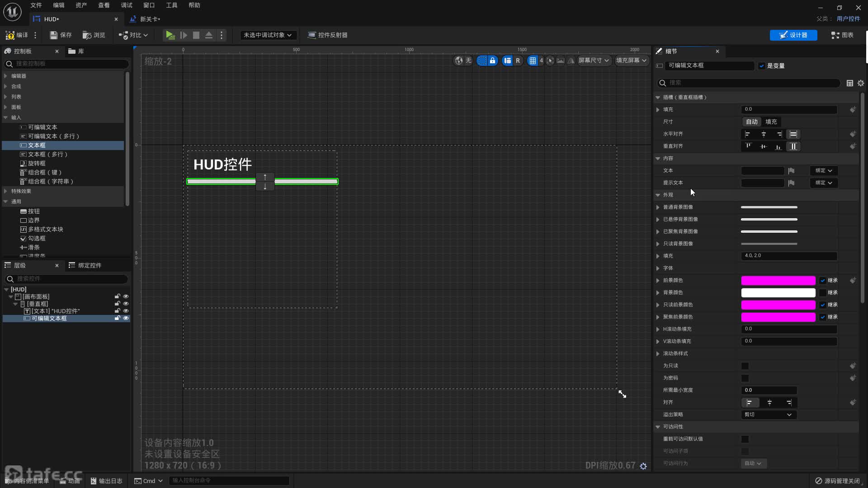
Task: Open the 帮助 menu
Action: (x=194, y=5)
